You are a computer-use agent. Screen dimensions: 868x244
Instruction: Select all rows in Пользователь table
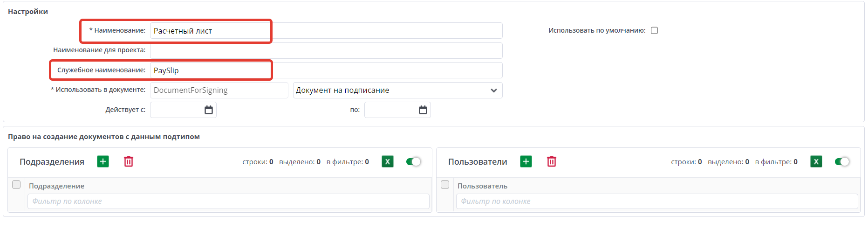(x=445, y=184)
